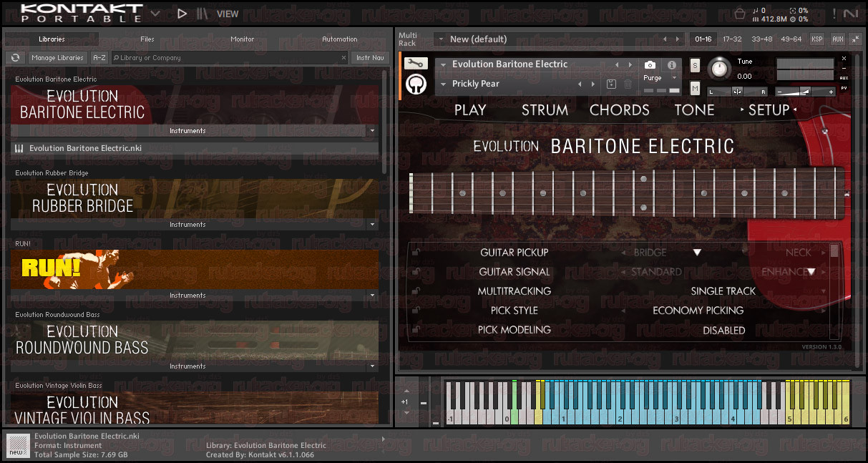This screenshot has height=463, width=868.
Task: Click the RUN! library banner
Action: 195,269
